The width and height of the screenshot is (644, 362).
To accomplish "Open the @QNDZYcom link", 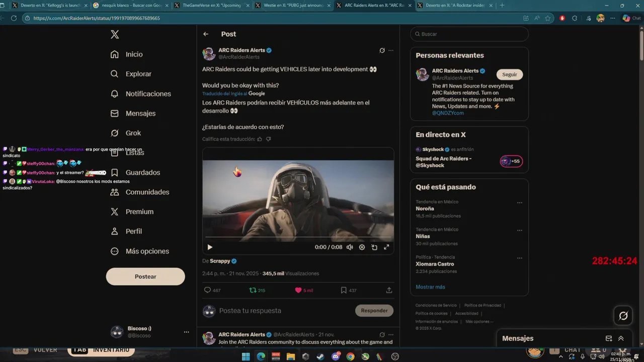I will [x=448, y=113].
